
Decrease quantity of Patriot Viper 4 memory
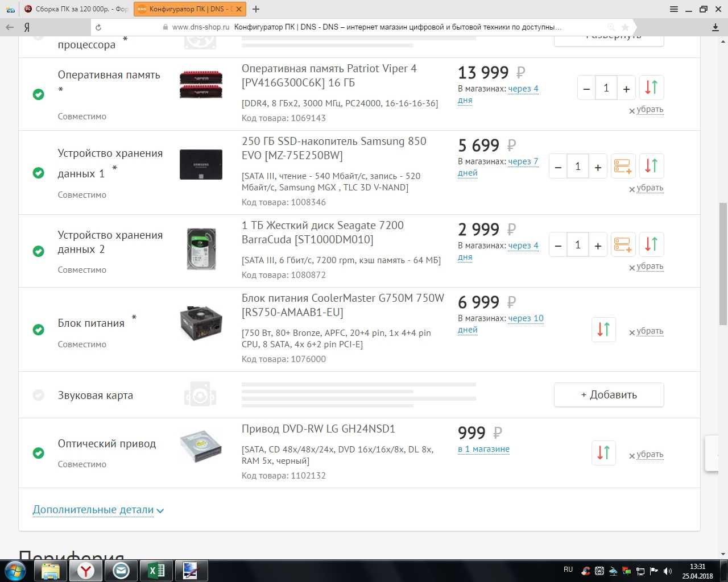click(586, 89)
